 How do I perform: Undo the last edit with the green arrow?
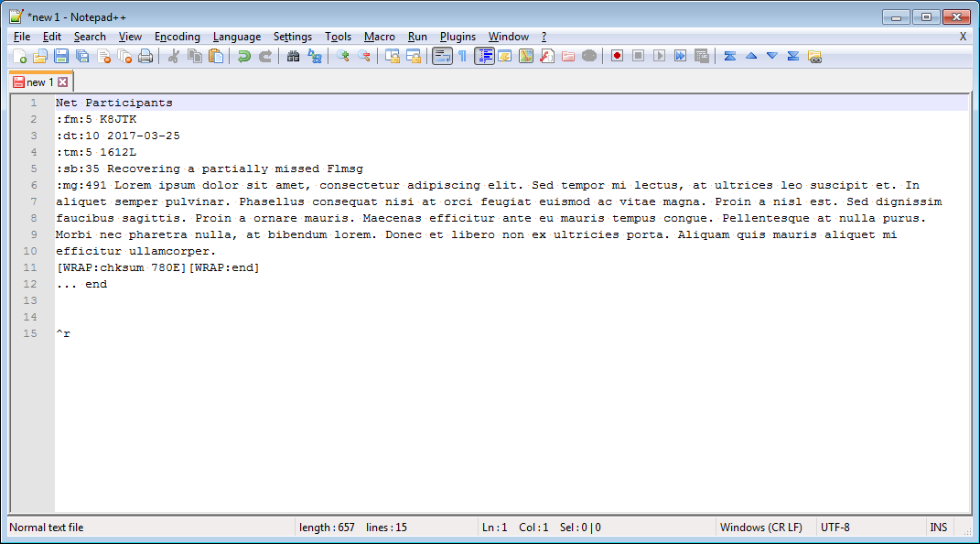tap(243, 56)
